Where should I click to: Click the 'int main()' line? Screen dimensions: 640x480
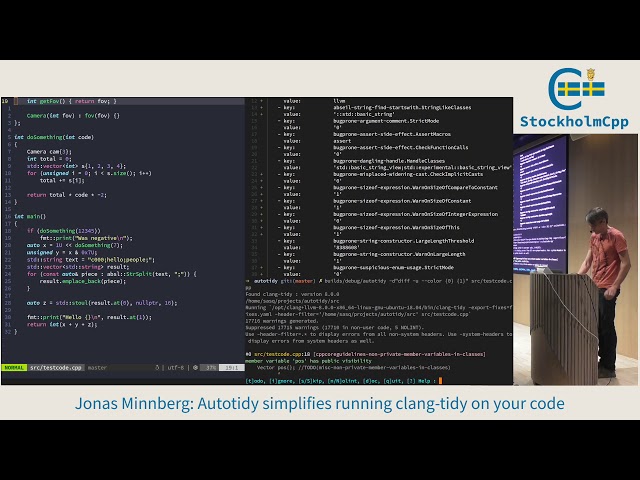click(30, 216)
